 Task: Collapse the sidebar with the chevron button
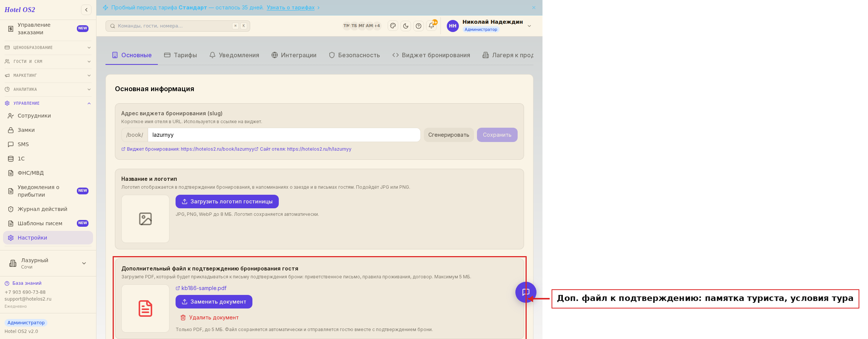click(x=86, y=10)
